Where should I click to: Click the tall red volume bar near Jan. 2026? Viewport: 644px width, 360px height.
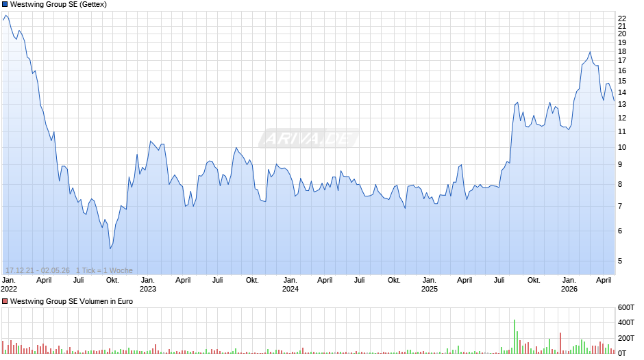coord(560,343)
